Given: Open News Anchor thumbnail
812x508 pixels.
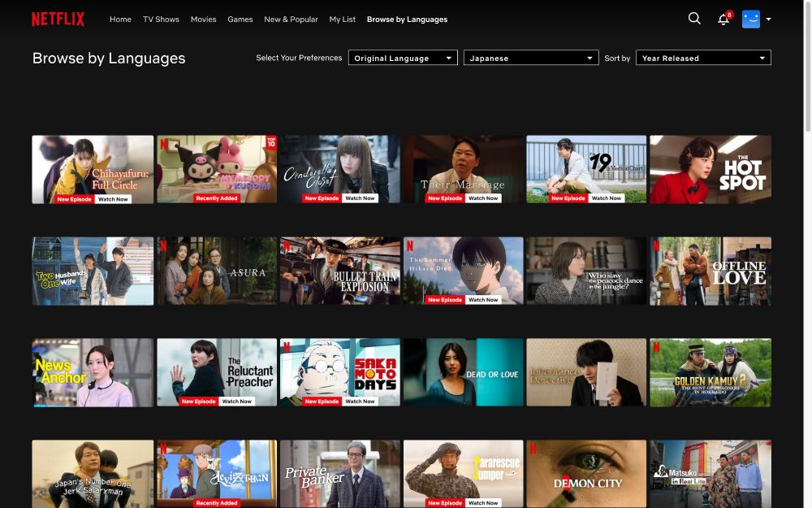Looking at the screenshot, I should tap(93, 373).
